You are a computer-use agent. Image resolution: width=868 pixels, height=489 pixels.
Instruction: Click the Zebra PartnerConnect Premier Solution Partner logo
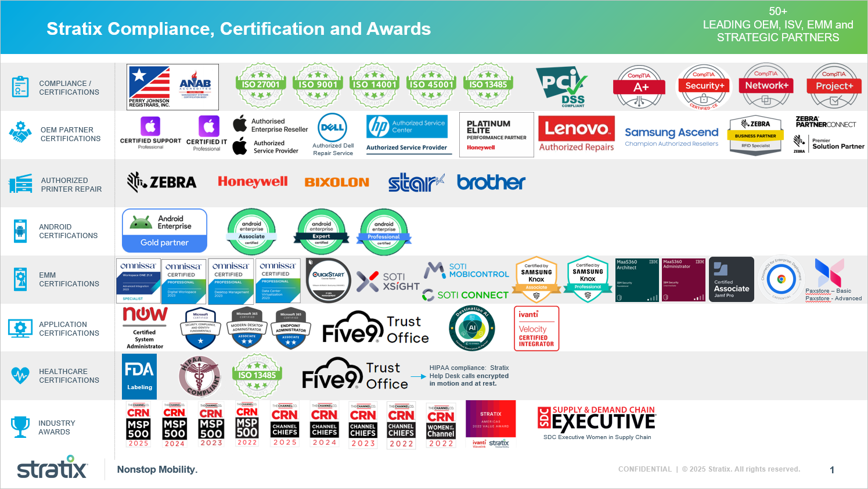(x=829, y=135)
